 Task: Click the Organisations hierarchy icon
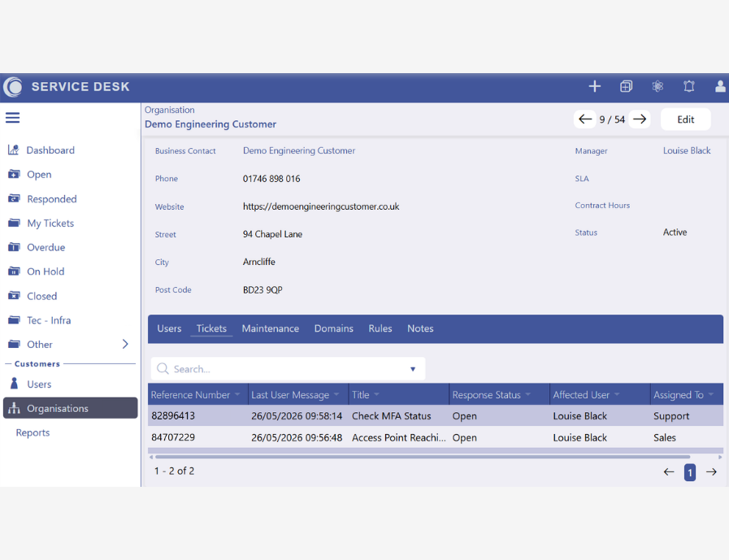[x=14, y=408]
